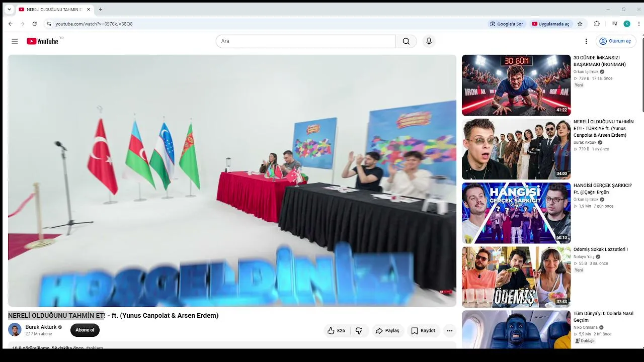This screenshot has width=644, height=362.
Task: Click the video title below the player
Action: [113, 316]
